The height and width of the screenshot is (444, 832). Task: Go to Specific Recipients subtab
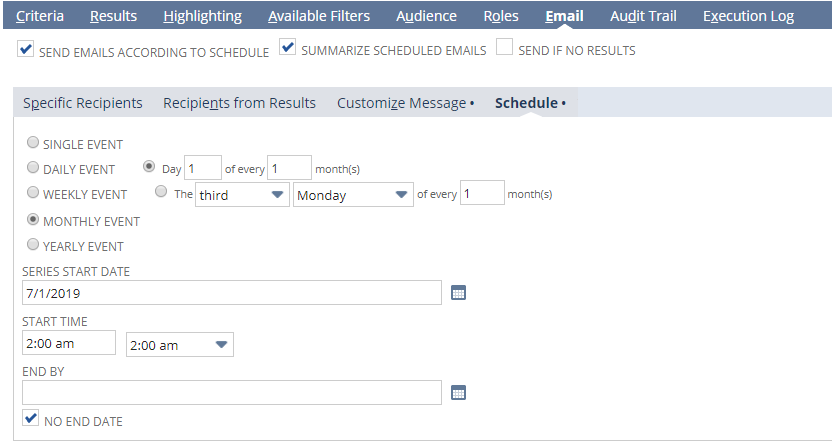click(83, 103)
